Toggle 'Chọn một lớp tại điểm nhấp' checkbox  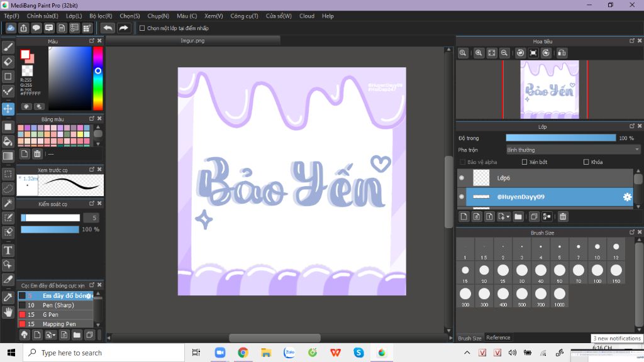[x=142, y=28]
